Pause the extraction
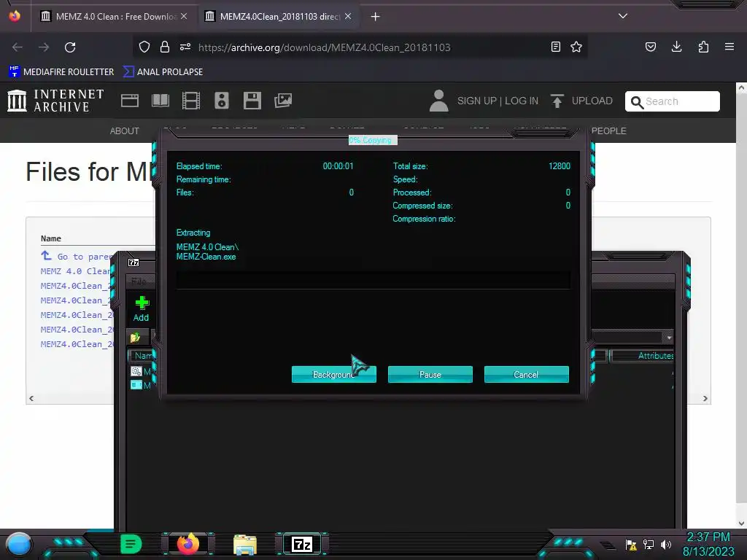Viewport: 747px width, 560px height. click(430, 374)
